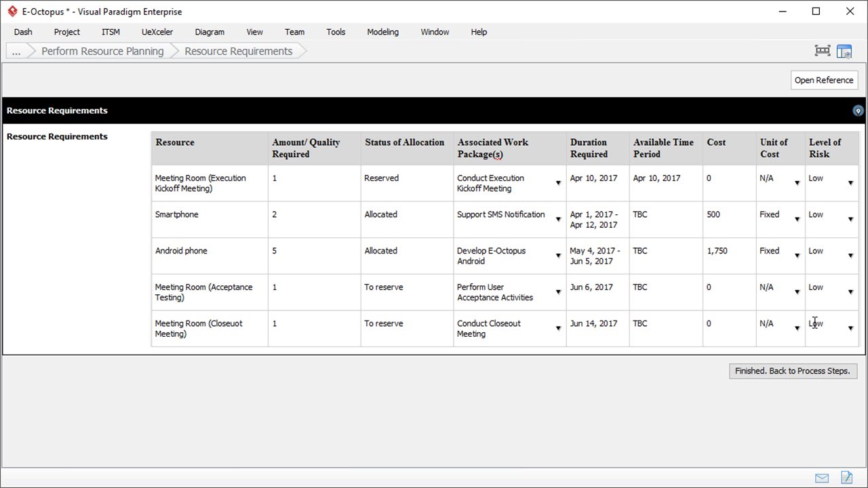Click Finished. Back to Process Steps button
Viewport: 868px width, 488px height.
click(793, 371)
